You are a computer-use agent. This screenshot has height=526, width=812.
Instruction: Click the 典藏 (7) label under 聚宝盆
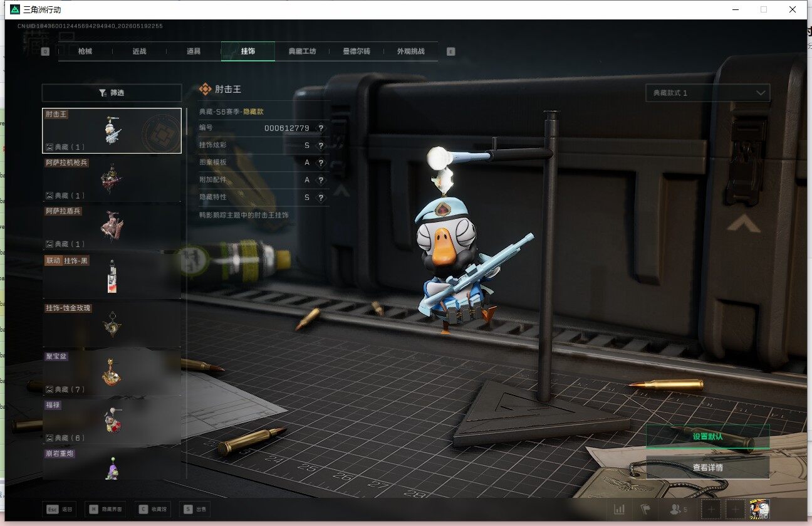(x=65, y=389)
